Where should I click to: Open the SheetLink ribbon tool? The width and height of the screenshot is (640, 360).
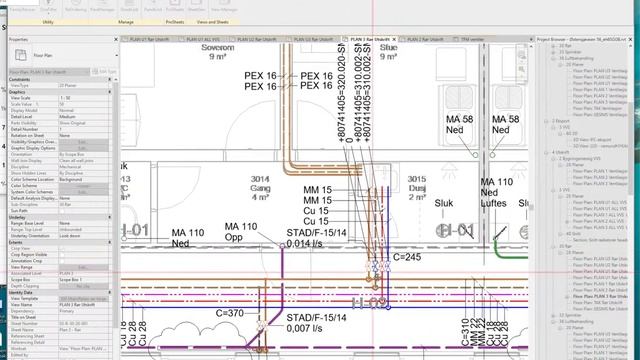tap(129, 6)
